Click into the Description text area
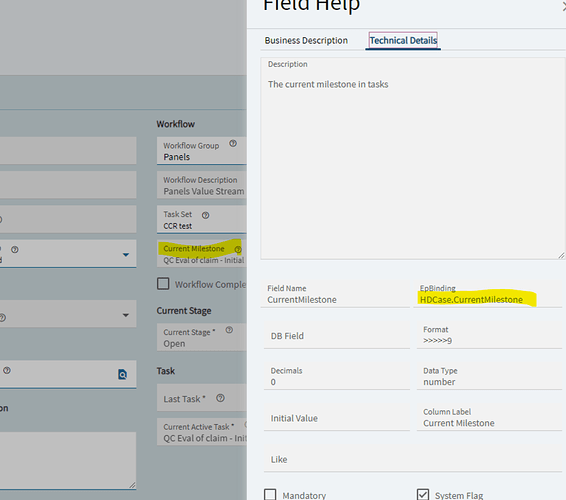This screenshot has height=500, width=566. pyautogui.click(x=413, y=158)
